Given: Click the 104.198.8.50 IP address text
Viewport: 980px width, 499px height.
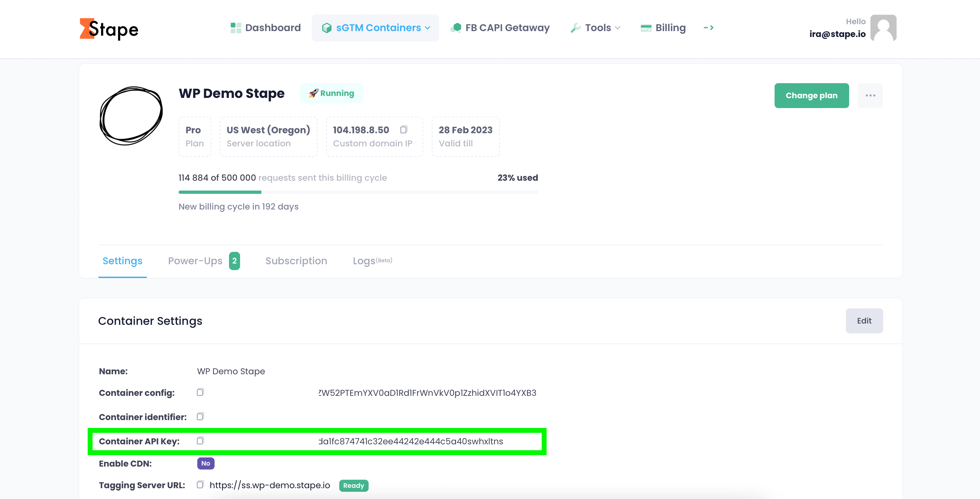Looking at the screenshot, I should click(361, 130).
